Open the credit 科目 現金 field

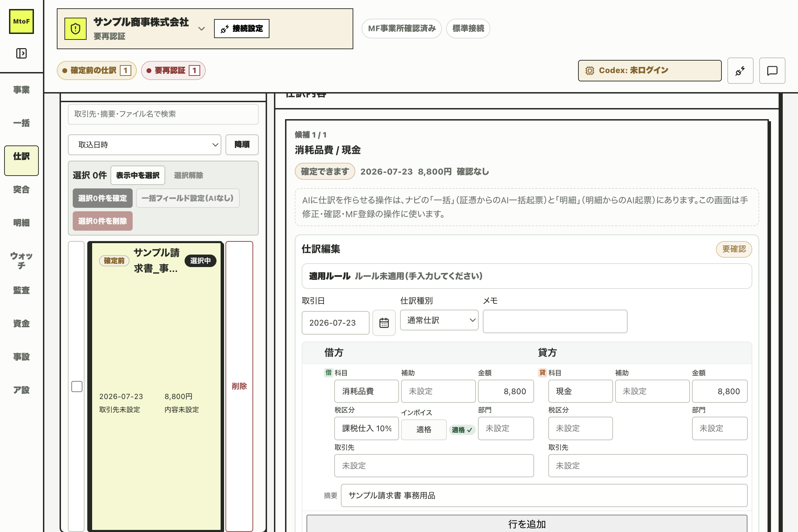point(580,391)
